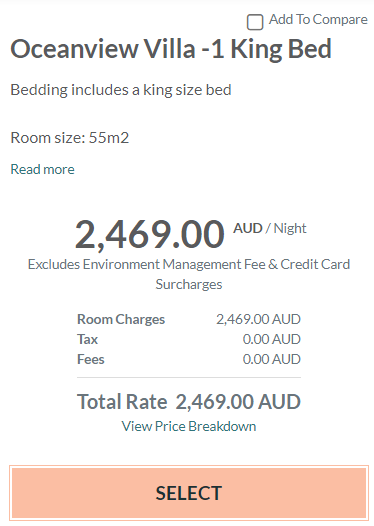Choose this room with the SELECT button
This screenshot has height=526, width=374.
coord(189,493)
